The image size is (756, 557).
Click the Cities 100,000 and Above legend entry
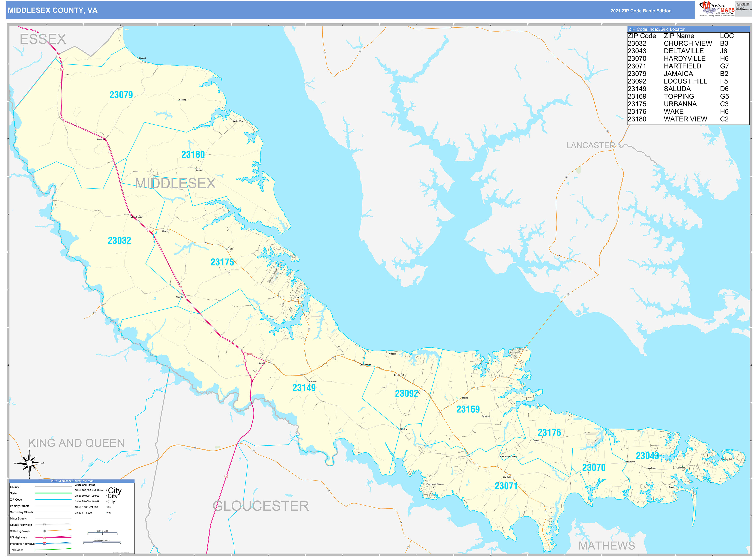(x=89, y=490)
